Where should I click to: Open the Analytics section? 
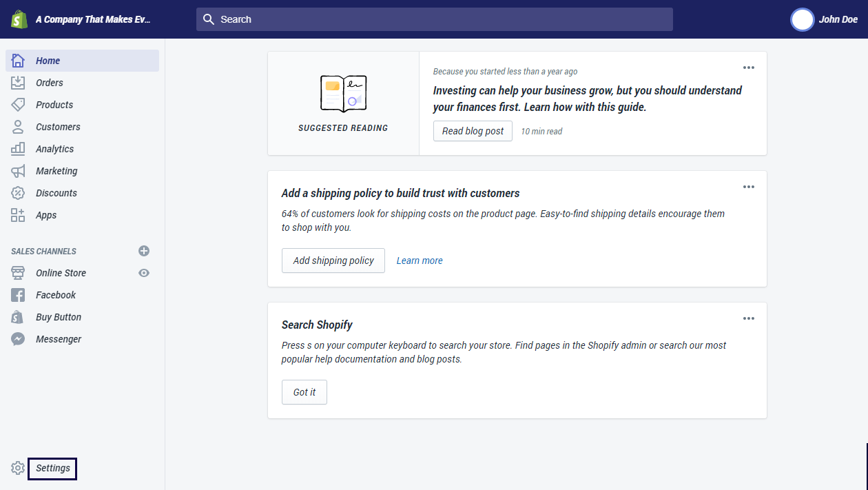[x=54, y=149]
